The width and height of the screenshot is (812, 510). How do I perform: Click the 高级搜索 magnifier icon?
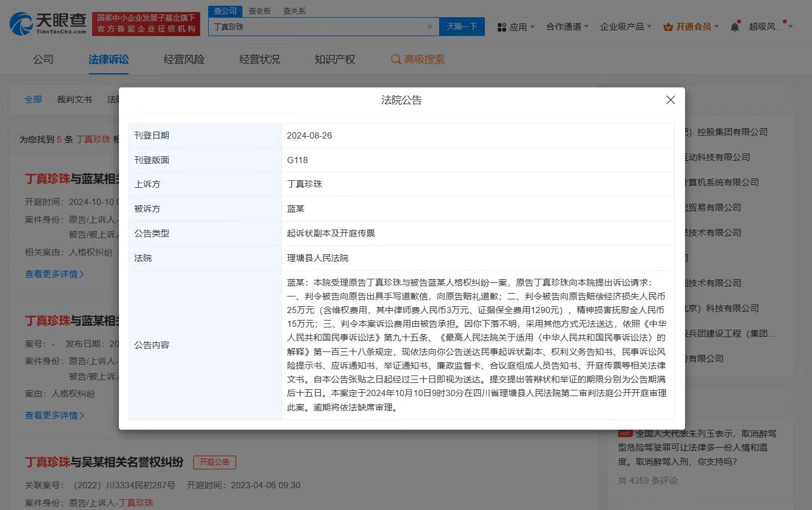(x=395, y=59)
